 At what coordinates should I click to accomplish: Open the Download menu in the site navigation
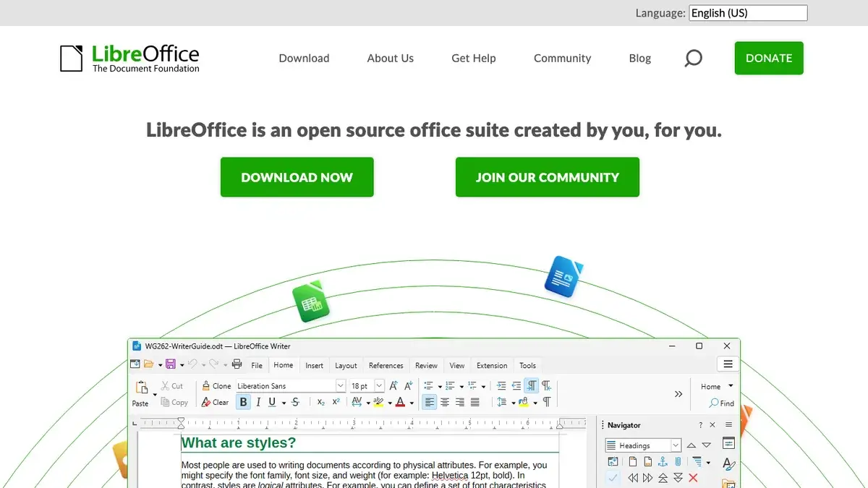(x=304, y=58)
